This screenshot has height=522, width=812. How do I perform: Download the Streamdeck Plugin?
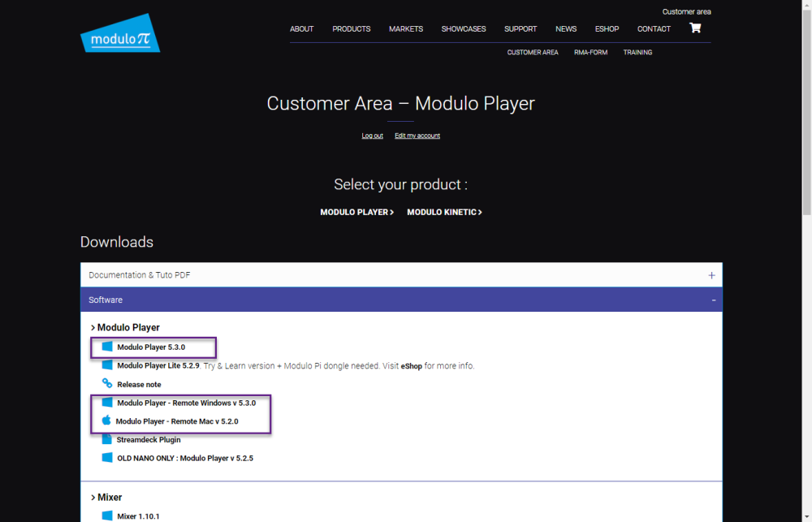149,440
